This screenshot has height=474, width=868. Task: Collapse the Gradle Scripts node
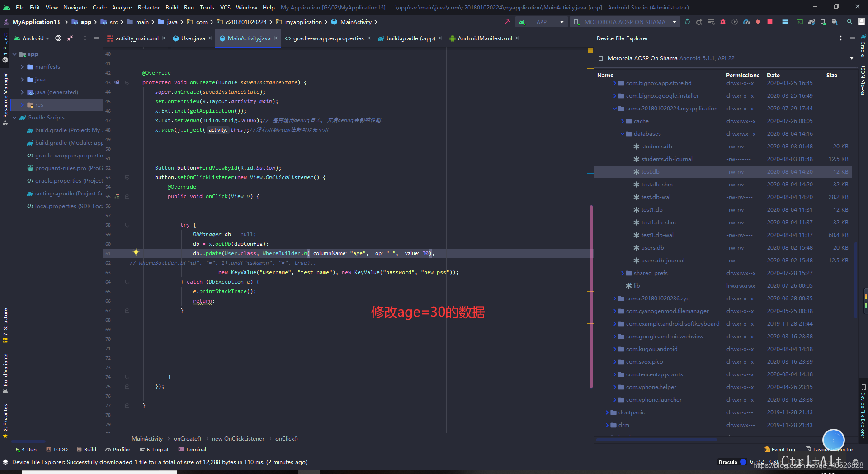click(x=14, y=118)
